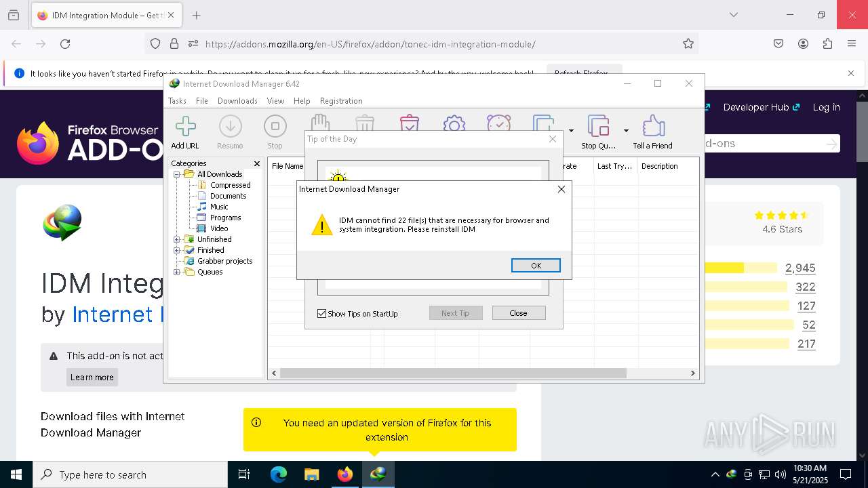Open the View menu in IDM
This screenshot has width=868, height=488.
tap(275, 101)
